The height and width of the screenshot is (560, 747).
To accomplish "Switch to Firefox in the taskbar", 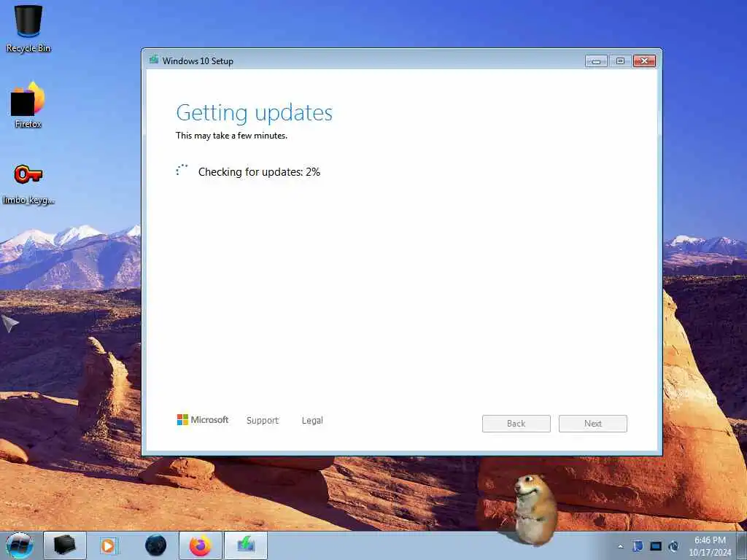I will coord(201,545).
